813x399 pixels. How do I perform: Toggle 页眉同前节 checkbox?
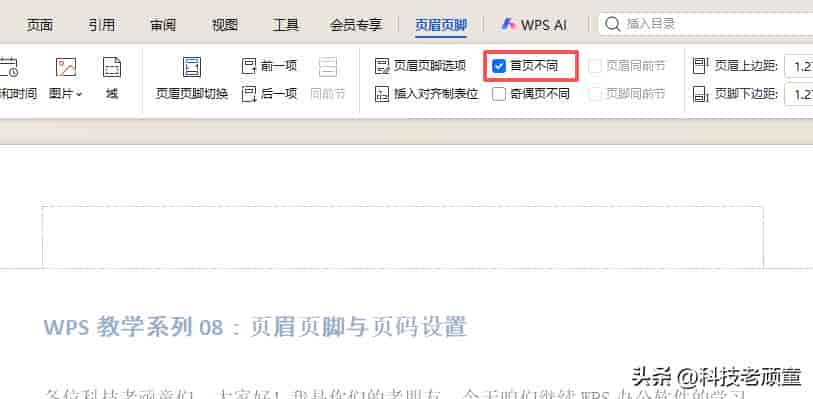coord(595,66)
